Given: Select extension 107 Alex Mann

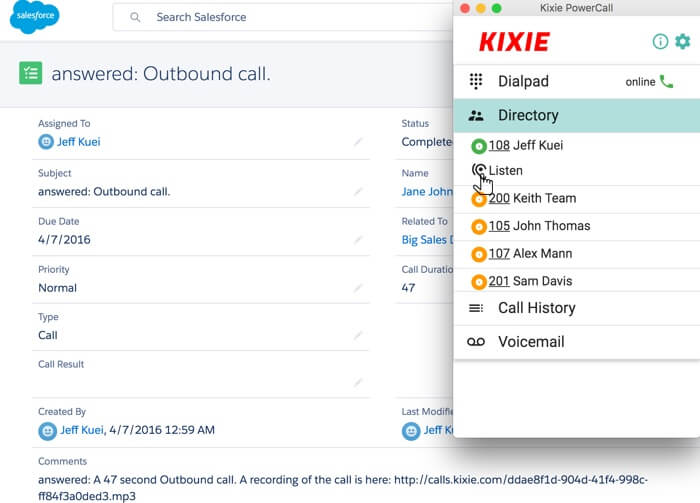Looking at the screenshot, I should click(x=530, y=254).
